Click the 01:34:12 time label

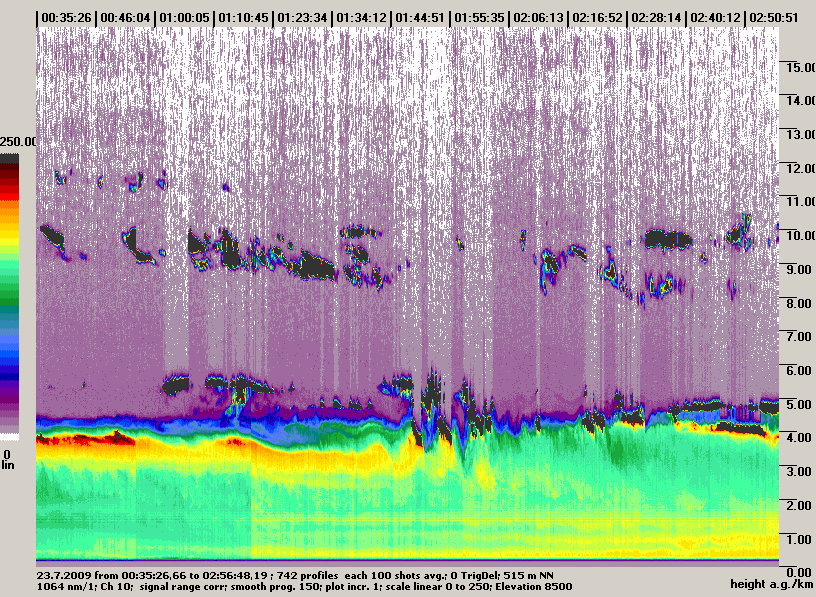tap(361, 18)
